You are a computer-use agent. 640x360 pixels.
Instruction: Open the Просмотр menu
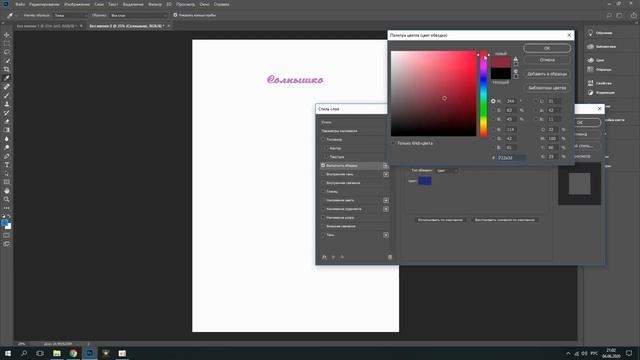[x=185, y=4]
